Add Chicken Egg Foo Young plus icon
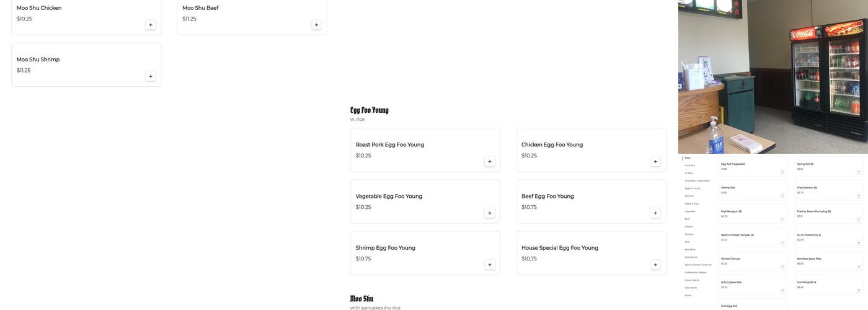The height and width of the screenshot is (310, 868). click(655, 162)
